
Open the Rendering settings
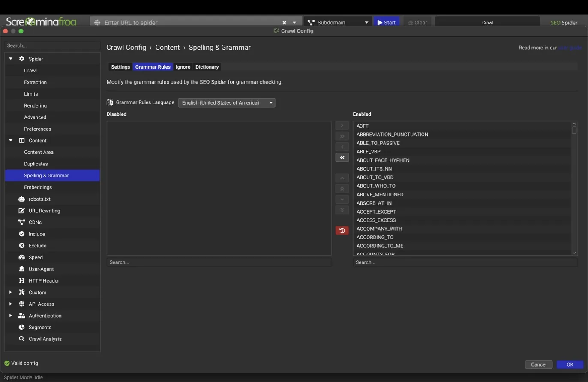point(35,105)
